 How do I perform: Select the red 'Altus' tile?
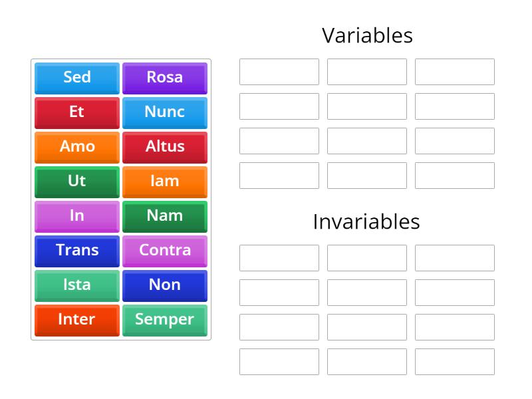pos(165,147)
